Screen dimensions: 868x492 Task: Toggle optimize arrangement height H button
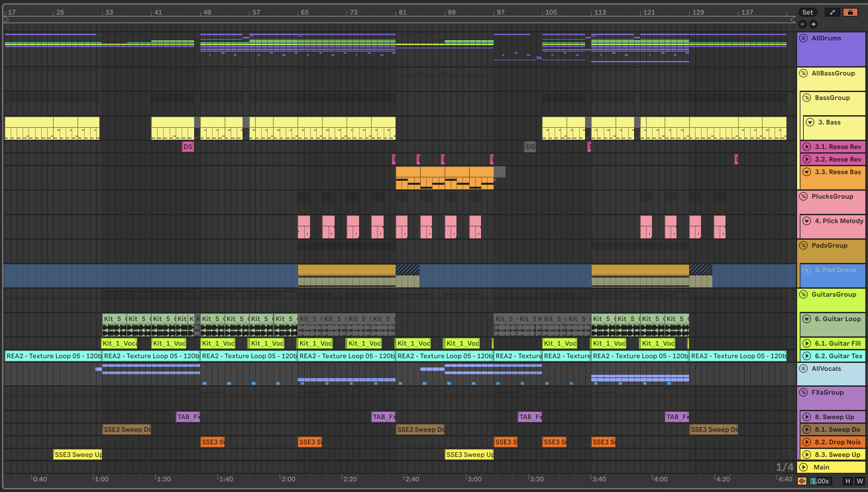(x=847, y=481)
